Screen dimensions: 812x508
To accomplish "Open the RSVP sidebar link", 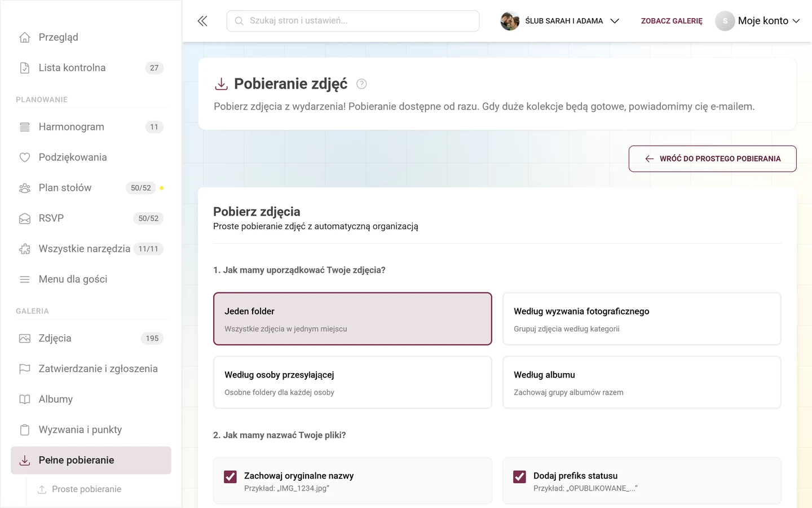I will point(91,218).
